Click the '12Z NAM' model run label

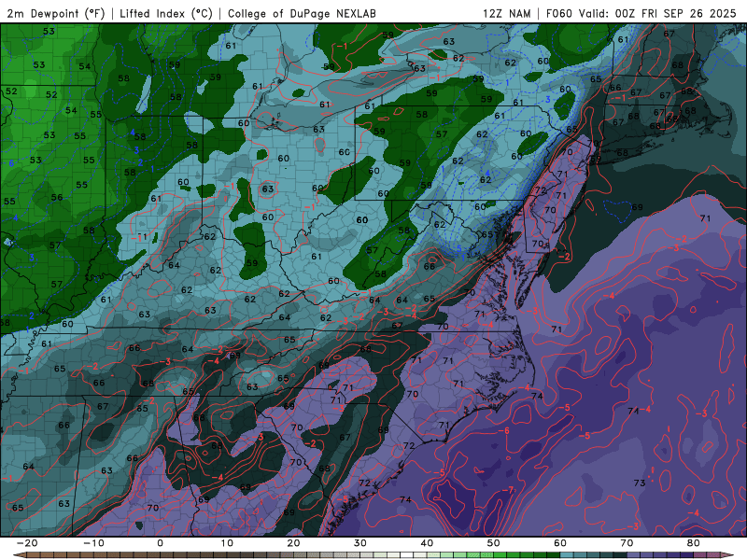click(506, 13)
